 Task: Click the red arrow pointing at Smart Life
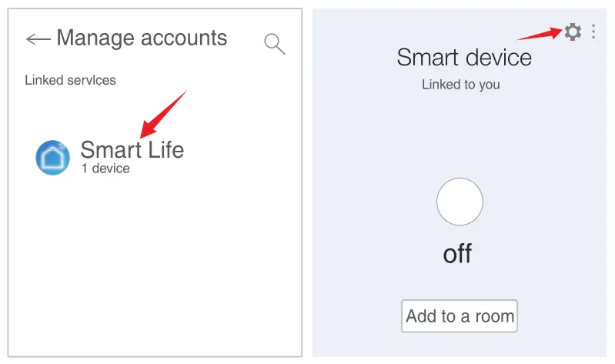click(163, 114)
